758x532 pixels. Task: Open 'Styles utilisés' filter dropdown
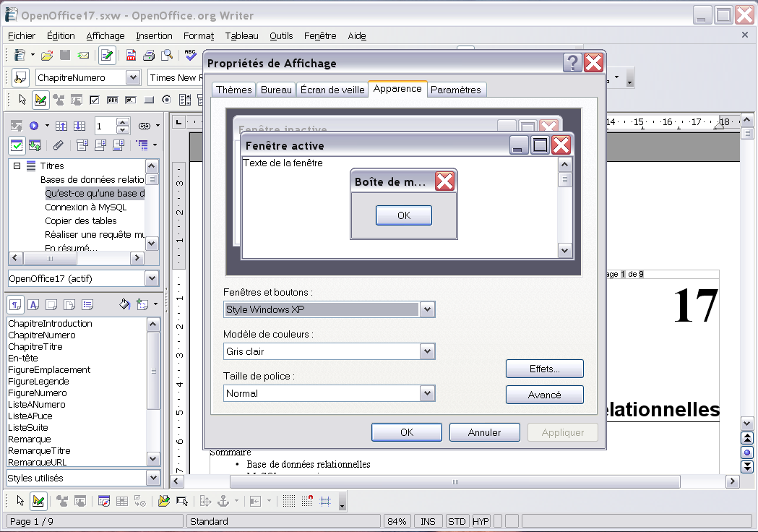(153, 478)
